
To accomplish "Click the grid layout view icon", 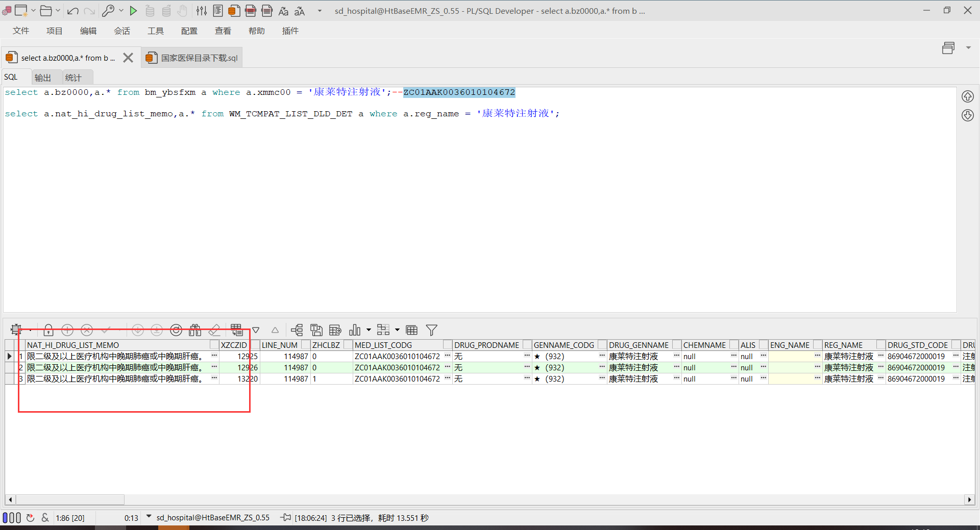I will pyautogui.click(x=383, y=330).
